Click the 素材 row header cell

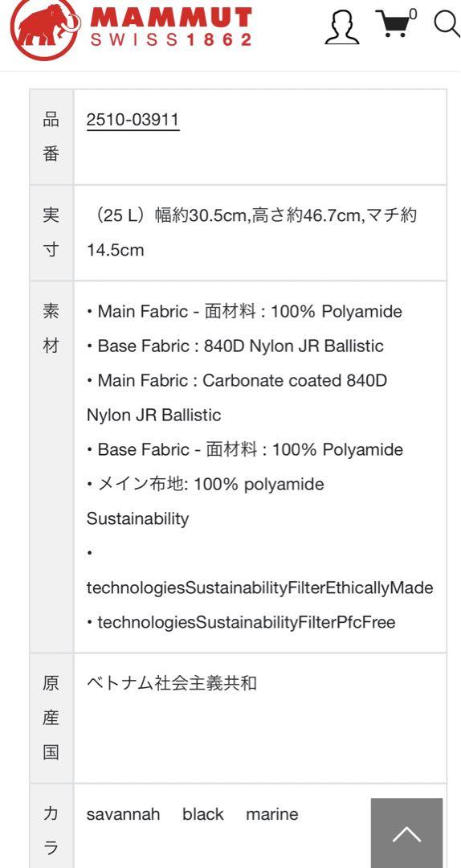click(x=51, y=467)
